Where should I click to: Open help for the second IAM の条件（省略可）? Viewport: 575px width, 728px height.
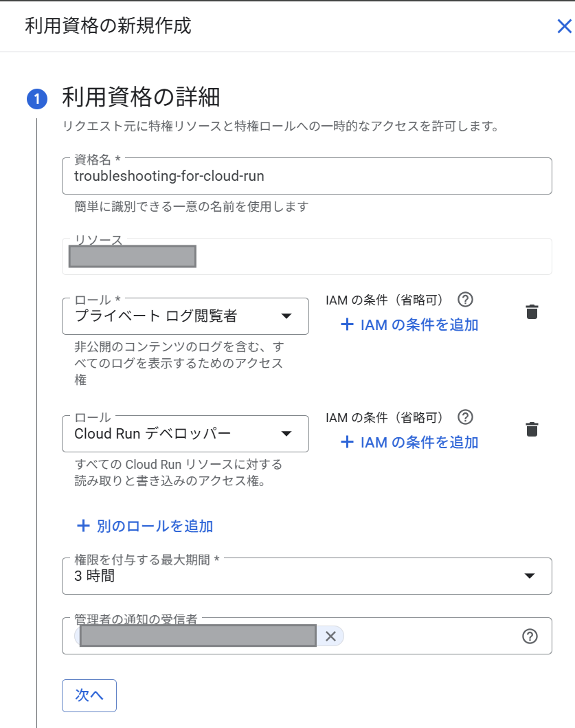pyautogui.click(x=466, y=417)
